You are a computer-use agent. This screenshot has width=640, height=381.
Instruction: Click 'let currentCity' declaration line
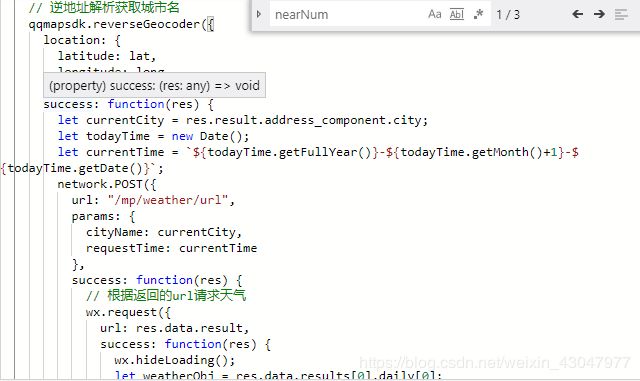[243, 120]
